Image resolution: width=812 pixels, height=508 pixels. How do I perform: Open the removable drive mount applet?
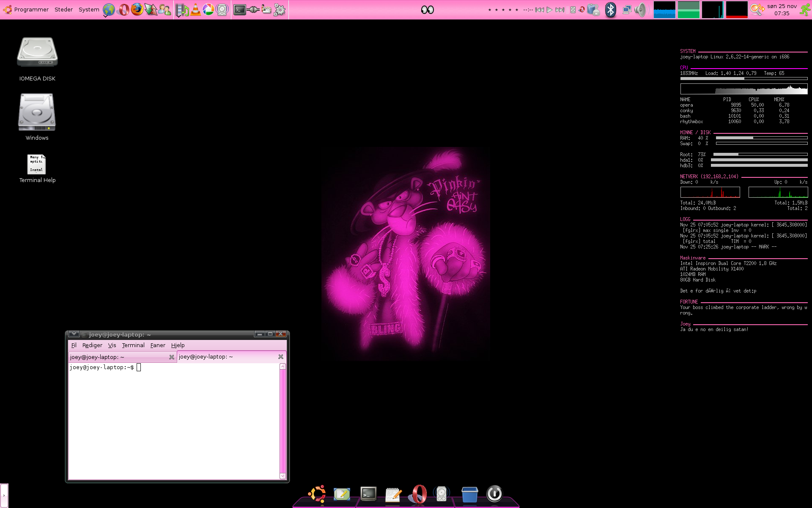coord(594,10)
